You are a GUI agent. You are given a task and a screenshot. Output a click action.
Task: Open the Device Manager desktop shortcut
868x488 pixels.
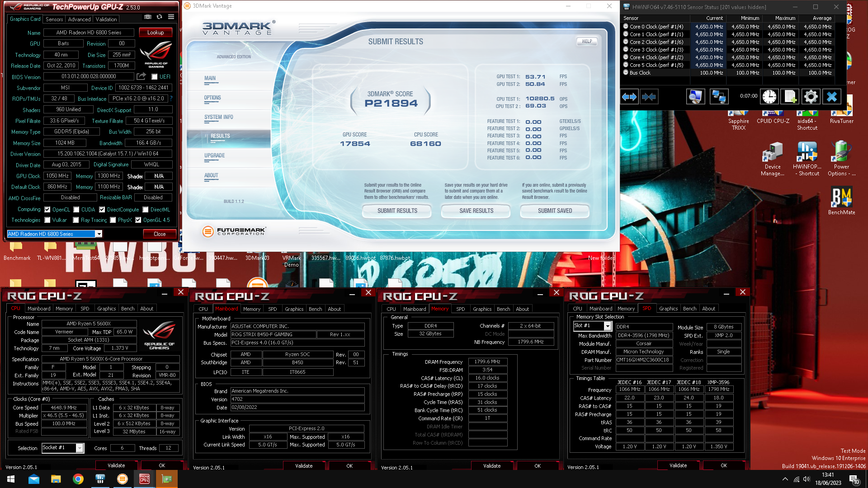[772, 159]
